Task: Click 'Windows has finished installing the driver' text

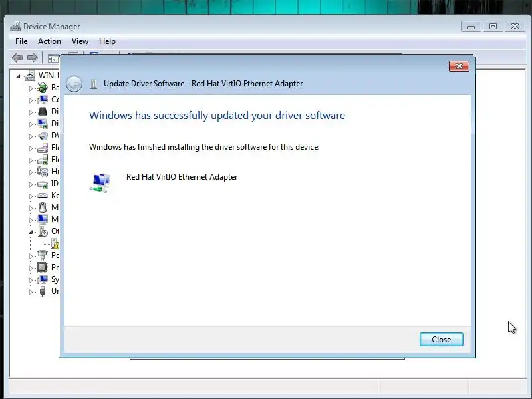Action: tap(204, 147)
